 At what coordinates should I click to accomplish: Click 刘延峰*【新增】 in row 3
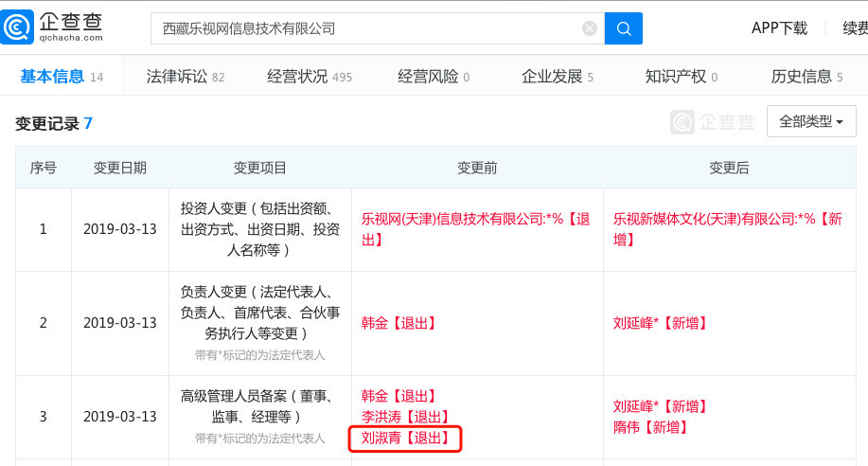point(660,406)
